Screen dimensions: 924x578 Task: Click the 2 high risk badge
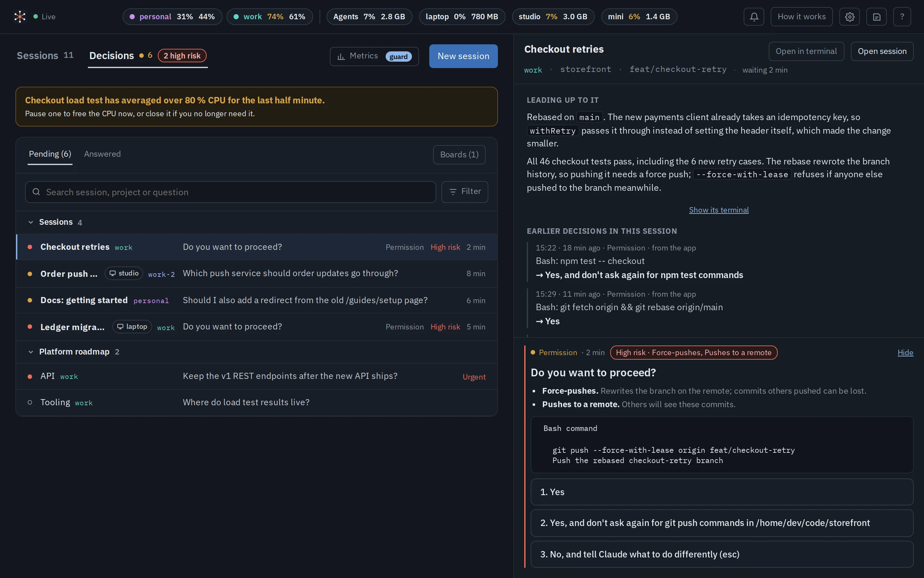click(x=182, y=56)
